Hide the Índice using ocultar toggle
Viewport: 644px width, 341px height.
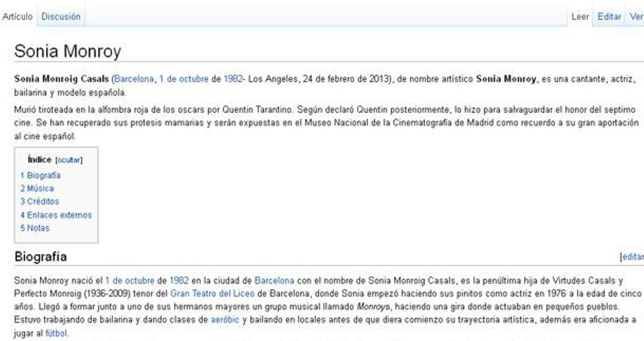[69, 160]
